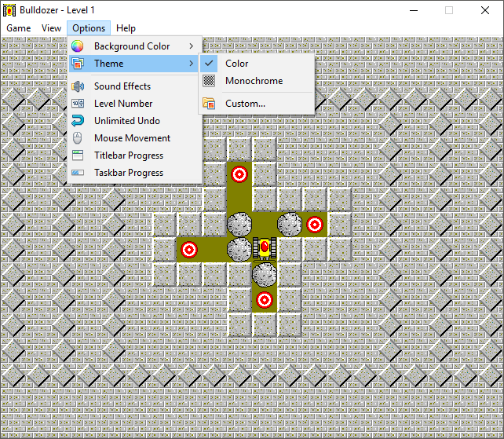The image size is (504, 439).
Task: Click the Theme menu icon
Action: (78, 64)
